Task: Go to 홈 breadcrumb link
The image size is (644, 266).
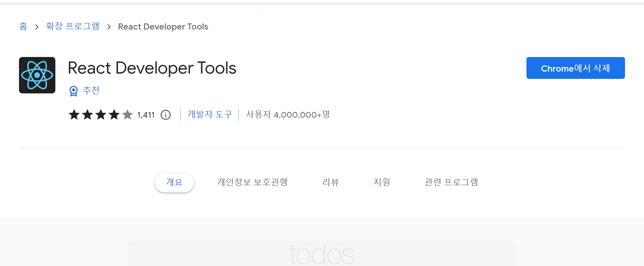Action: [23, 26]
